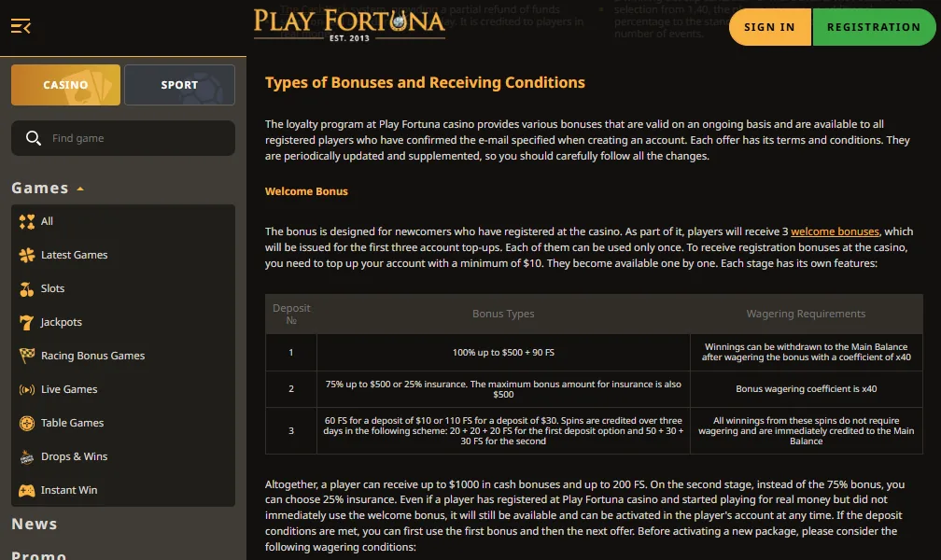Click deposit number 1 cell
941x560 pixels.
[x=291, y=352]
